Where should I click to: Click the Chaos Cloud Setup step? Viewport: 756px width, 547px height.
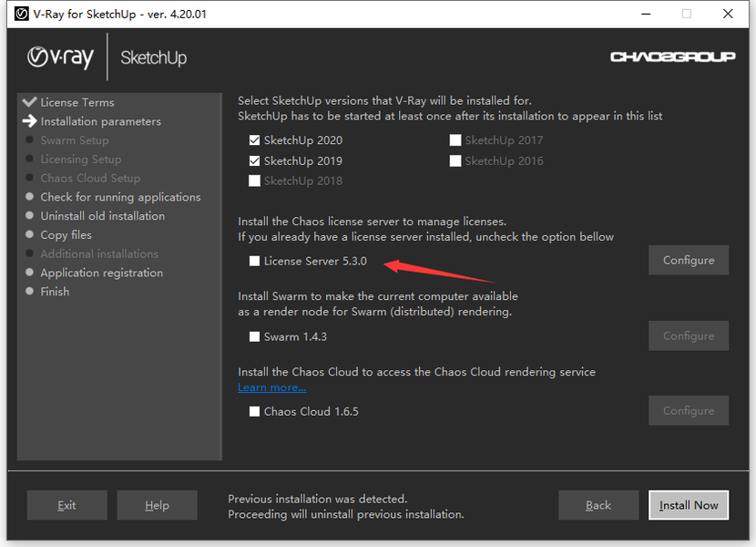pyautogui.click(x=91, y=178)
